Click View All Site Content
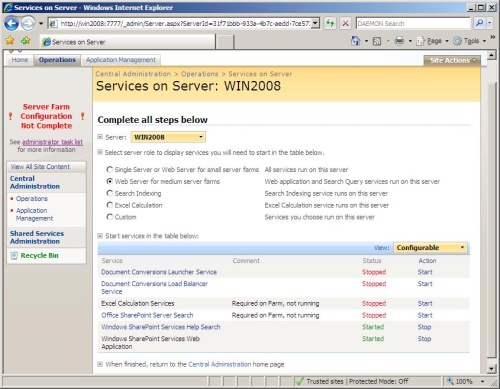Screen dimensions: 500x389 40,167
